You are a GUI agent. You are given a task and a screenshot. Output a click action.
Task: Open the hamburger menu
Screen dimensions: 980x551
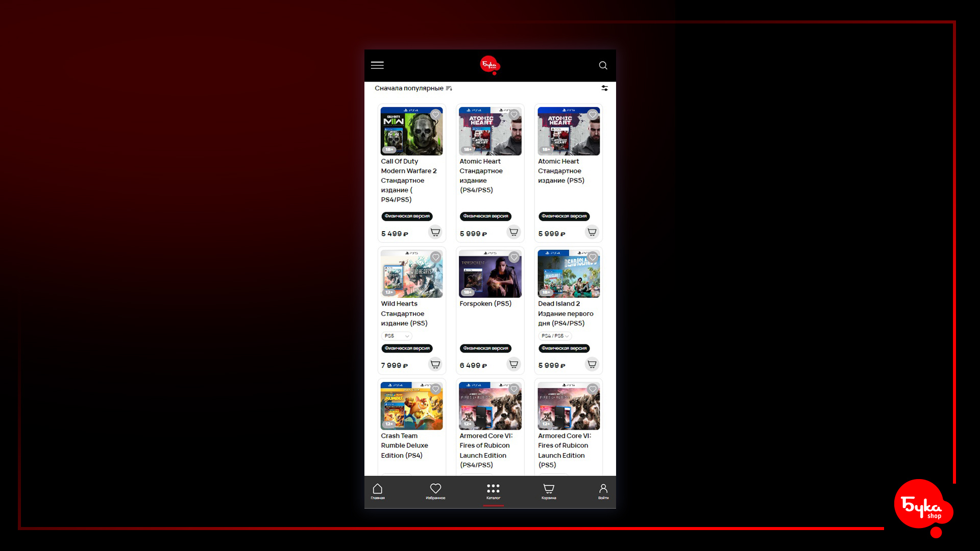(377, 65)
